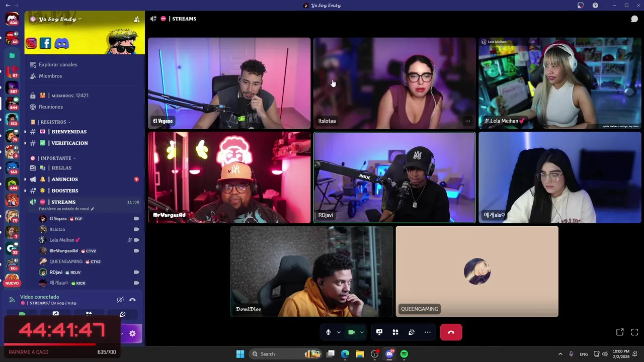Open the Windows Start menu
The width and height of the screenshot is (644, 362).
(x=240, y=354)
